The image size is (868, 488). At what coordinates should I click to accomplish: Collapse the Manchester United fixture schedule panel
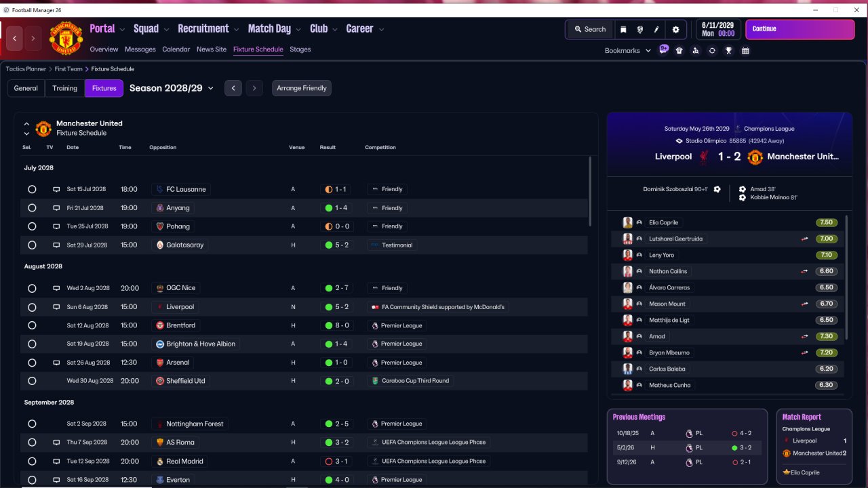point(26,124)
